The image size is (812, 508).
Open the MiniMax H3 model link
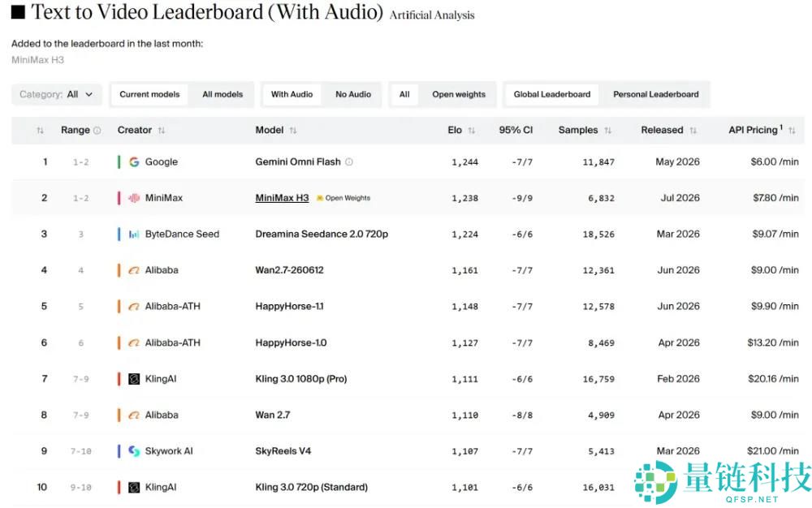[x=282, y=198]
